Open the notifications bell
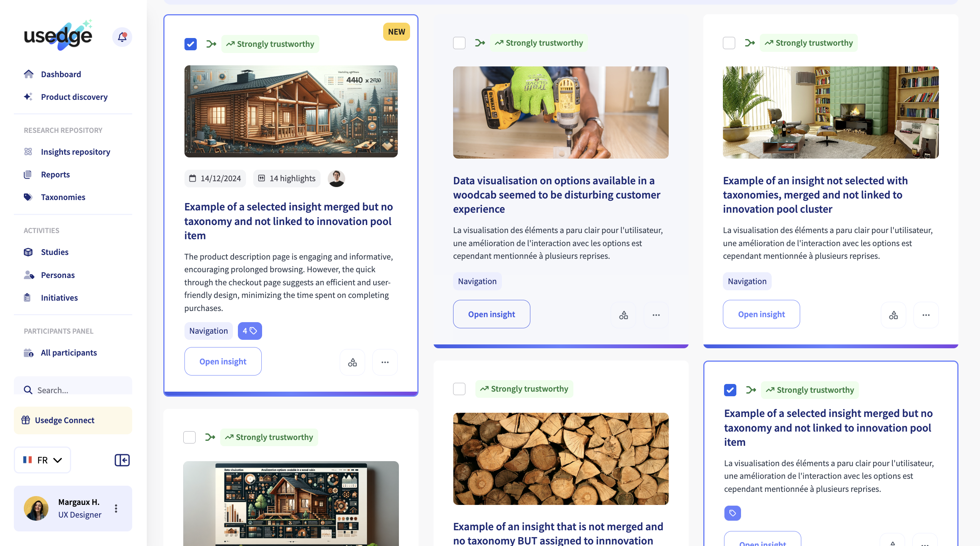This screenshot has height=546, width=980. (x=122, y=37)
